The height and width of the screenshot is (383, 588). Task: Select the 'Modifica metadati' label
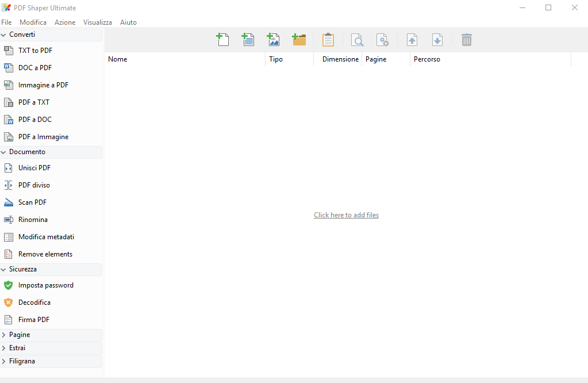46,237
